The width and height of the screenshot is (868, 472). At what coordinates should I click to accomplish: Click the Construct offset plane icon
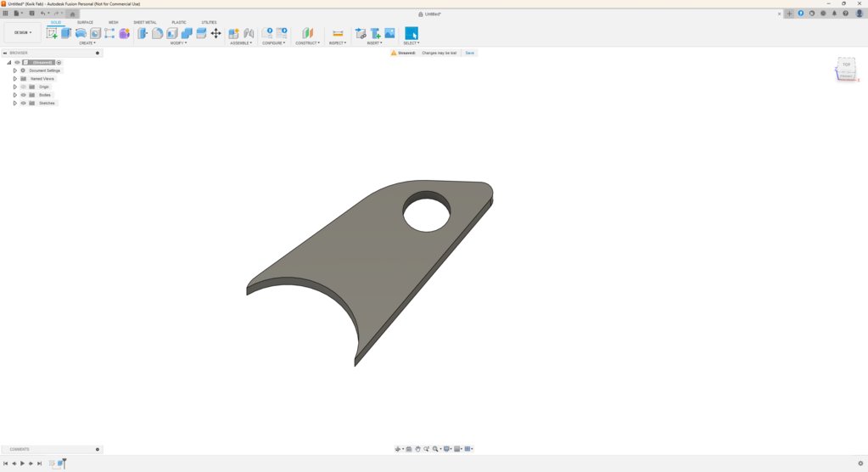point(308,33)
